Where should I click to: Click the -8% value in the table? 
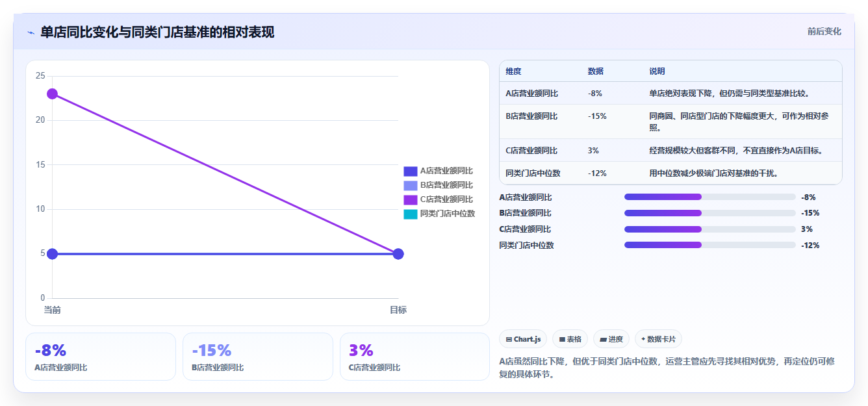click(x=595, y=94)
